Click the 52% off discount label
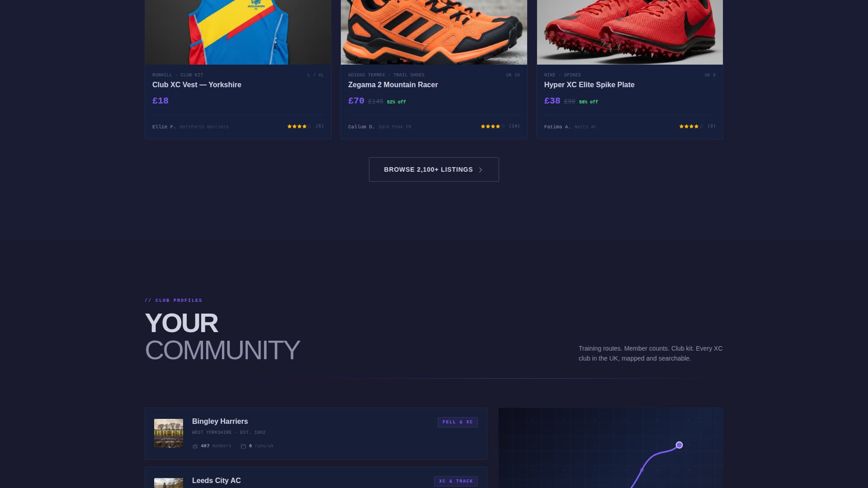The width and height of the screenshot is (868, 488). [x=396, y=102]
